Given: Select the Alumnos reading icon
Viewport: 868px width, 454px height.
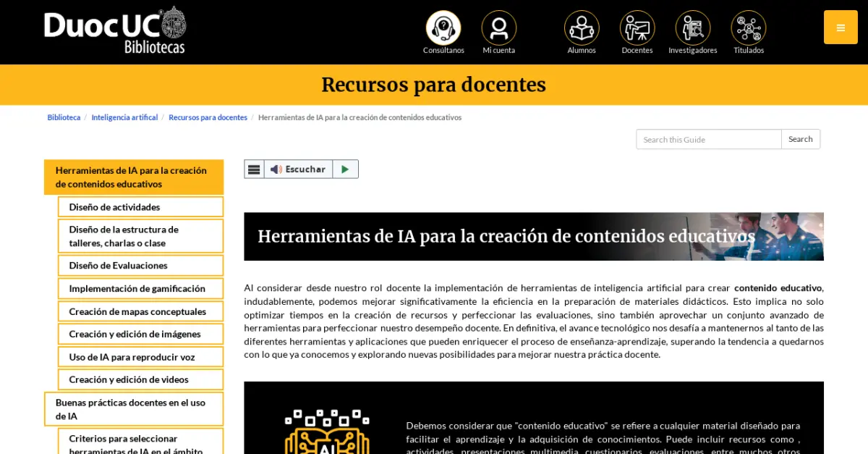Looking at the screenshot, I should point(582,28).
